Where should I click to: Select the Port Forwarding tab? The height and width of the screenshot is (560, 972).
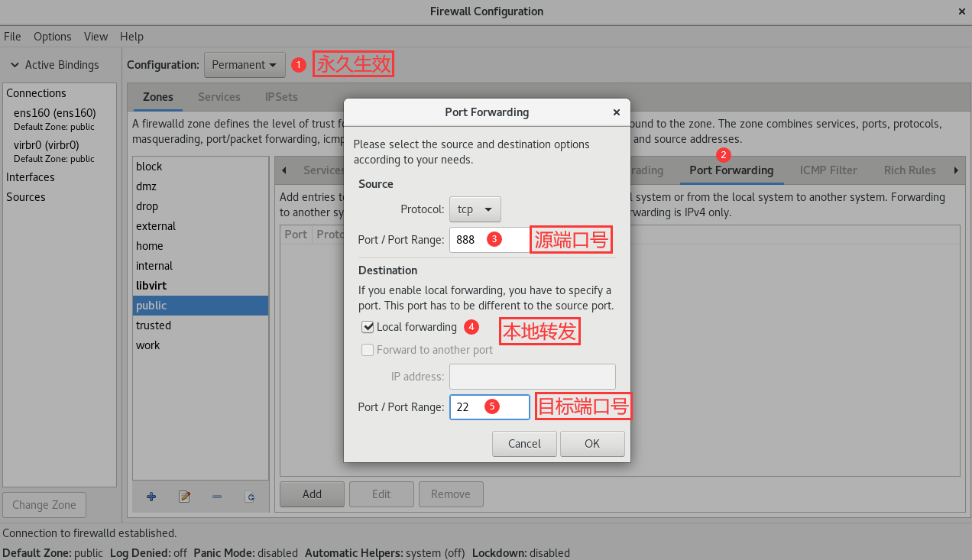(731, 170)
